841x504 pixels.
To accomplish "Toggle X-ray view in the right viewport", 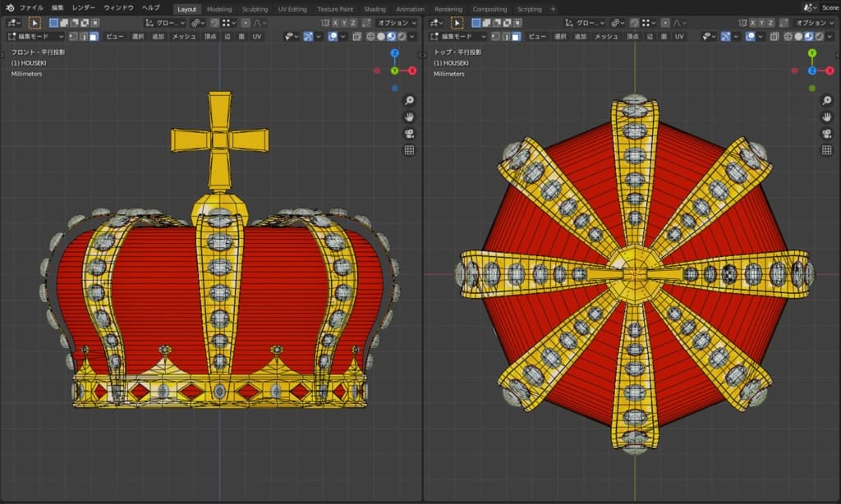I will pos(774,36).
